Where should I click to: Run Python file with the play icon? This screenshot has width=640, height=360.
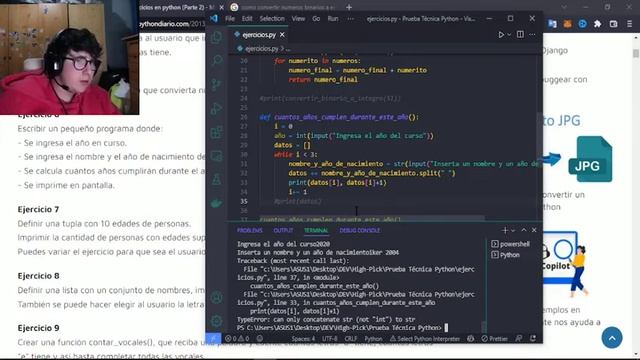point(501,35)
